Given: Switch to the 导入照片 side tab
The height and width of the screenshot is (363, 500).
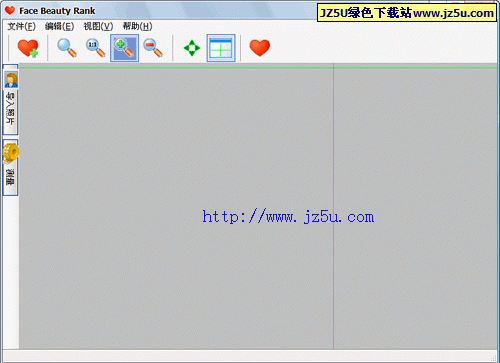Looking at the screenshot, I should click(11, 100).
